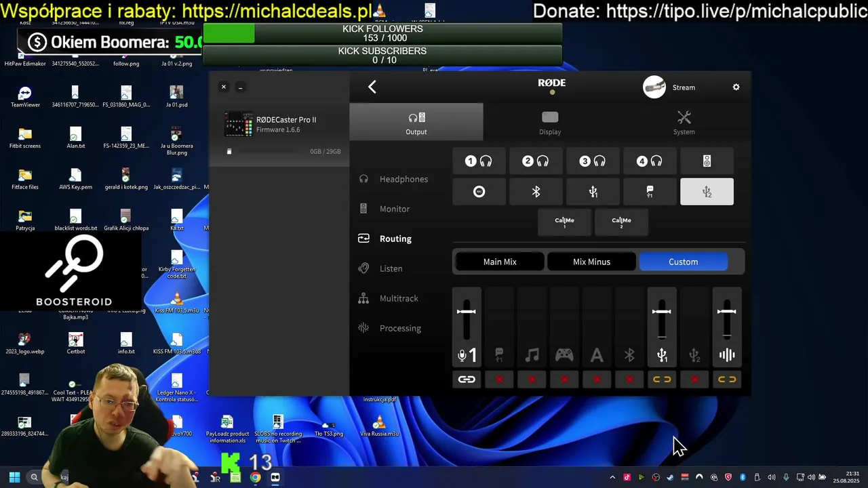Toggle red X under Bluetooth channel
Screen dimensions: 868x488
point(629,380)
